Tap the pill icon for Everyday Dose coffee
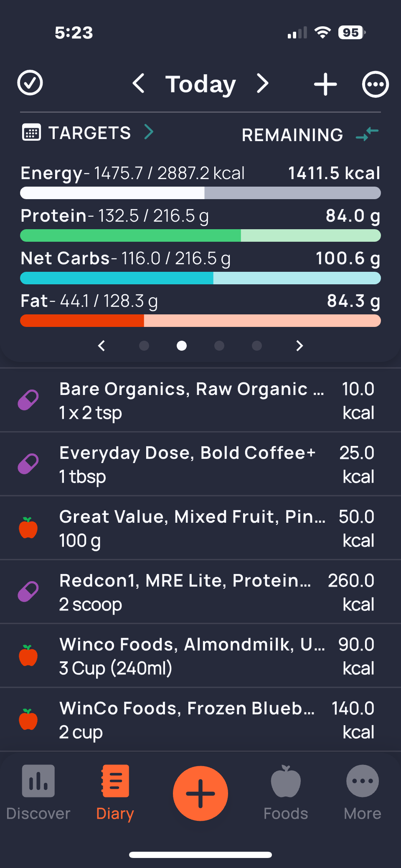 pos(28,464)
